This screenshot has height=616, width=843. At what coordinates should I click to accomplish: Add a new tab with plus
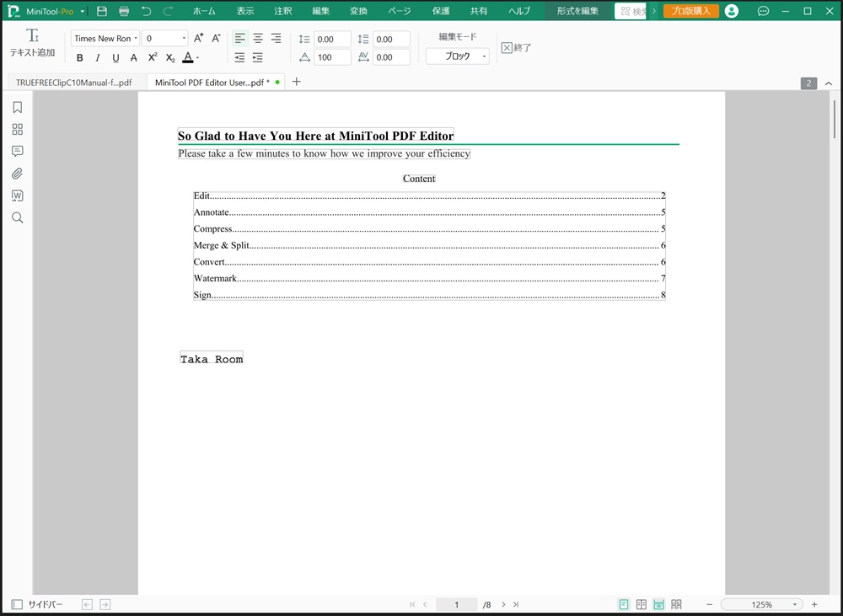pos(296,82)
